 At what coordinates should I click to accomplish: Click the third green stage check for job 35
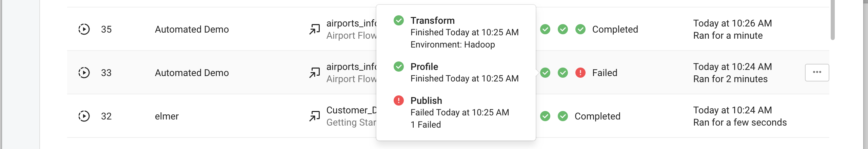coord(580,29)
